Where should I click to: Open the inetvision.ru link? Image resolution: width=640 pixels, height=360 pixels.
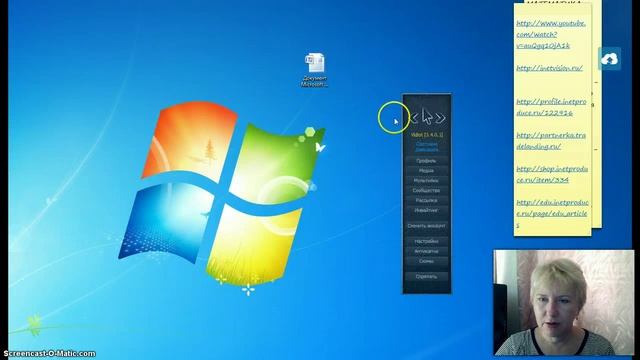tap(549, 68)
